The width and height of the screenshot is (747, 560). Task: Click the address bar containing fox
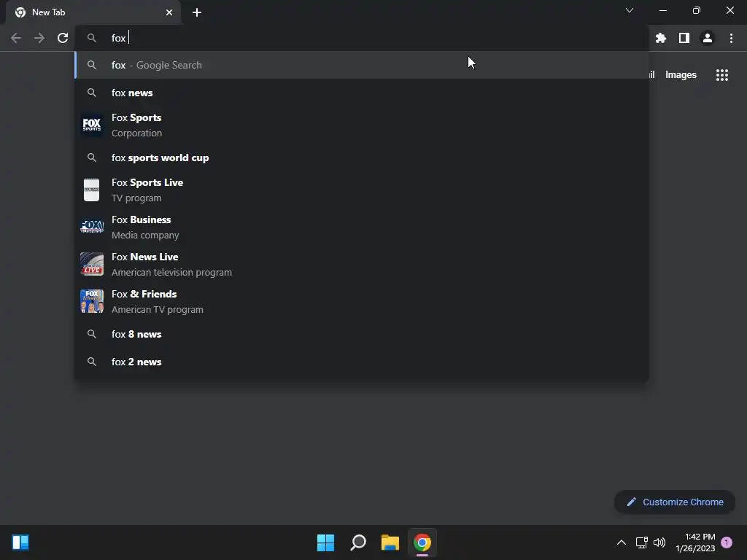(x=362, y=38)
